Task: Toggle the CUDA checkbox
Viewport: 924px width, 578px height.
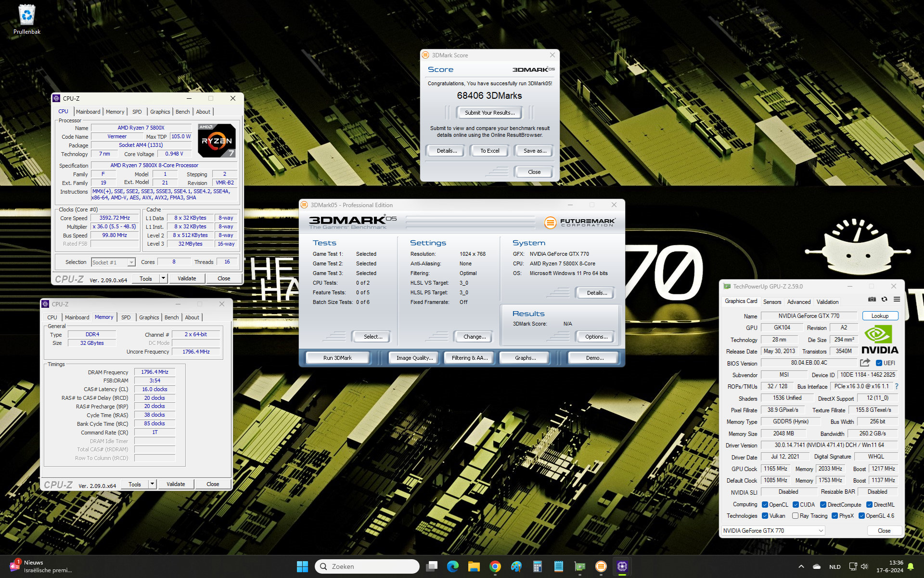Action: [796, 505]
